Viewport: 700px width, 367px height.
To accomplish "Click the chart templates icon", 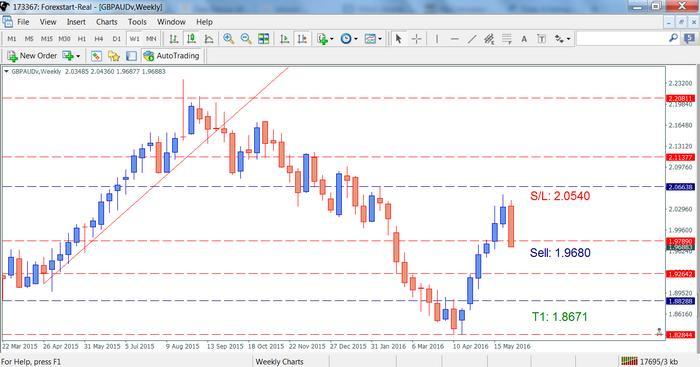I will pos(370,39).
